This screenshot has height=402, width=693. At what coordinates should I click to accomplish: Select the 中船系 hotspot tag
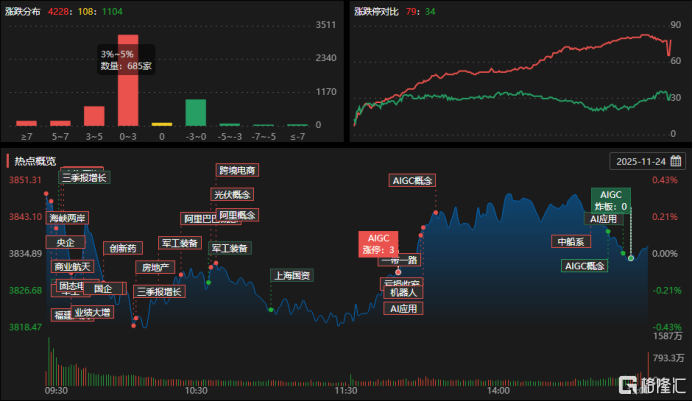point(571,242)
